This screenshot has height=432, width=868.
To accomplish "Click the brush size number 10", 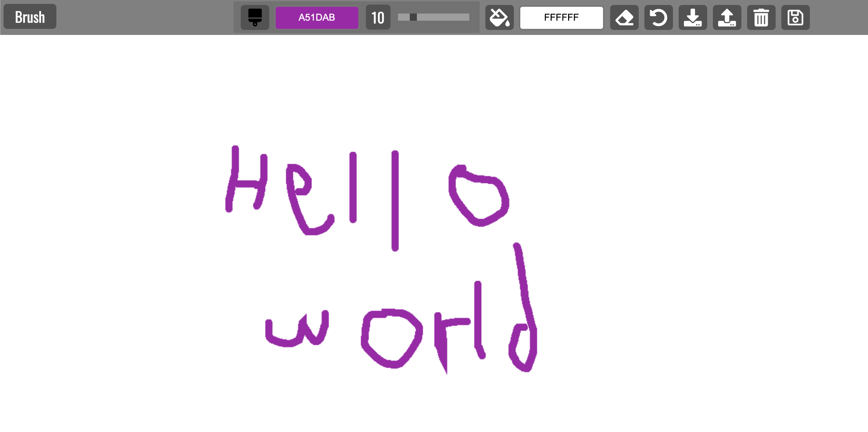I will (378, 17).
